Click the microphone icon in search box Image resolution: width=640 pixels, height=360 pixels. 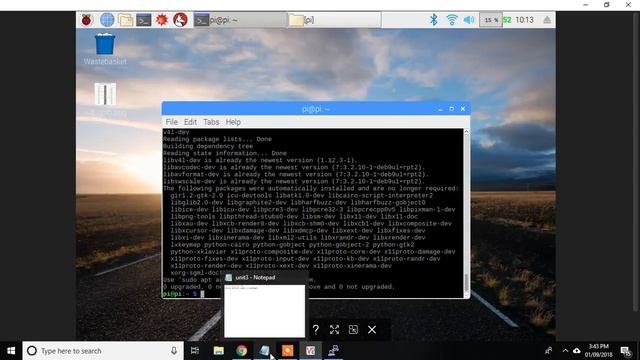click(x=174, y=351)
